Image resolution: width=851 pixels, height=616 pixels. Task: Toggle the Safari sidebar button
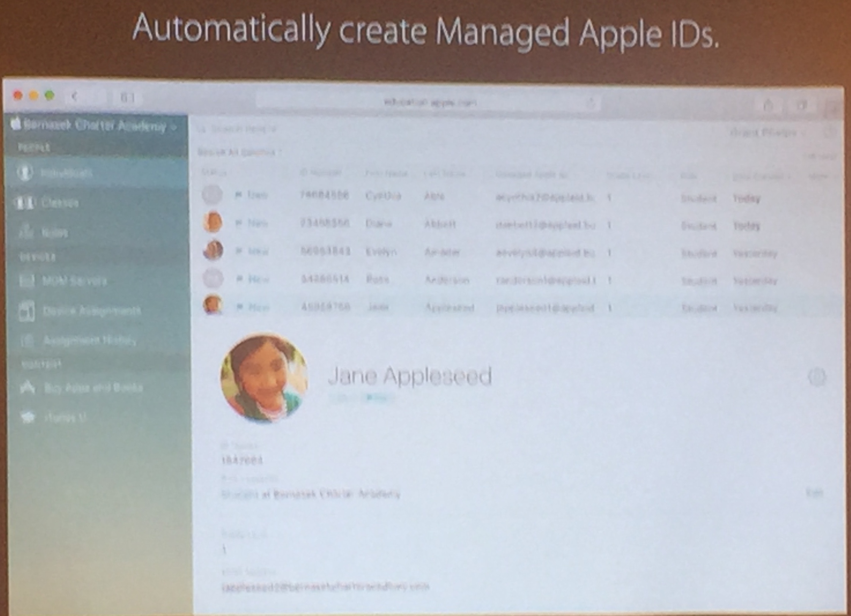click(x=128, y=98)
